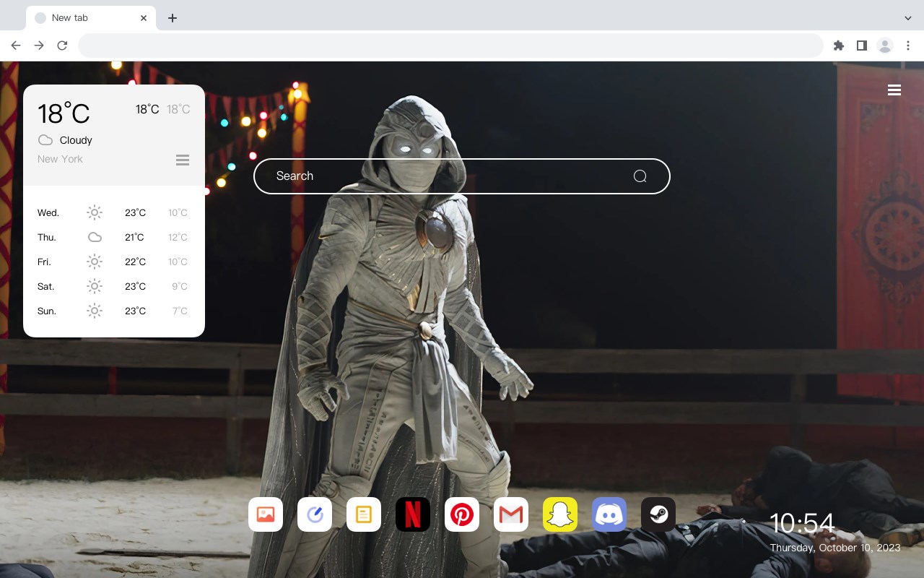Click the cloudy weather icon beside Cloudy
This screenshot has height=578, width=924.
click(45, 140)
